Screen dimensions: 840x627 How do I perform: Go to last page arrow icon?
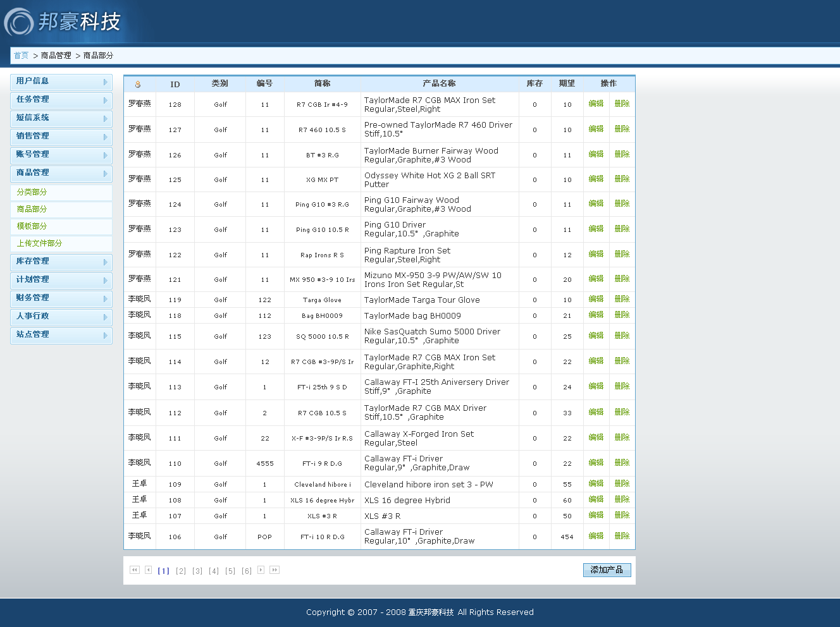(x=275, y=570)
